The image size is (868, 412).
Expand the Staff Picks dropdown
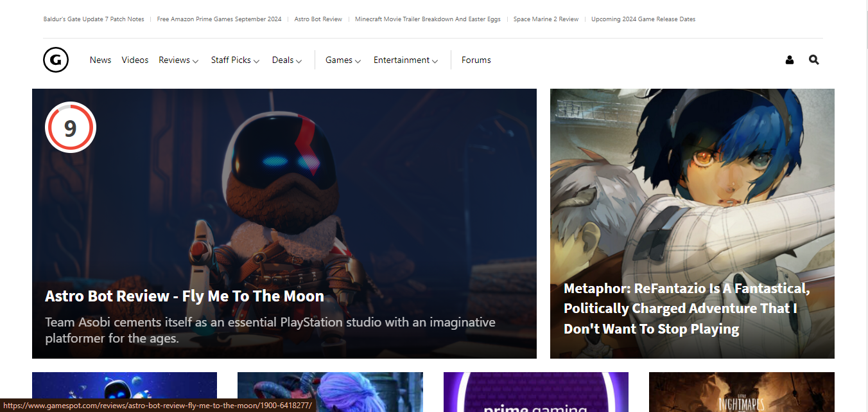coord(235,60)
